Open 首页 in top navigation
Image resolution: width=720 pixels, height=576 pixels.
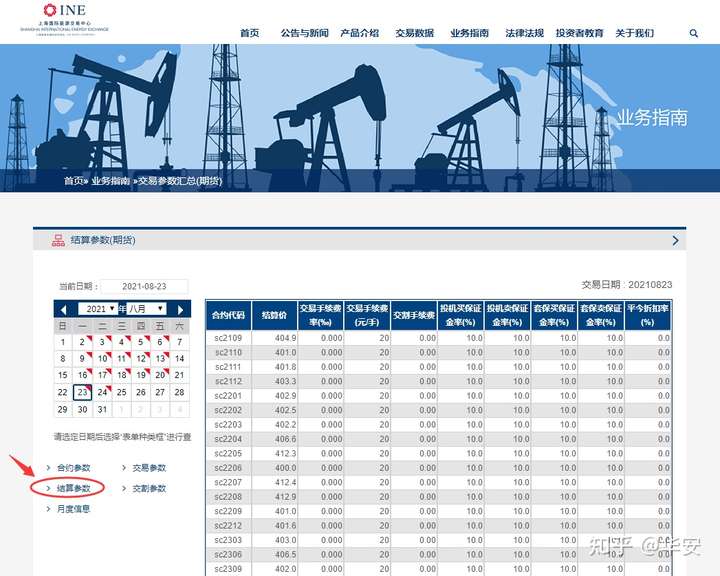tap(249, 33)
